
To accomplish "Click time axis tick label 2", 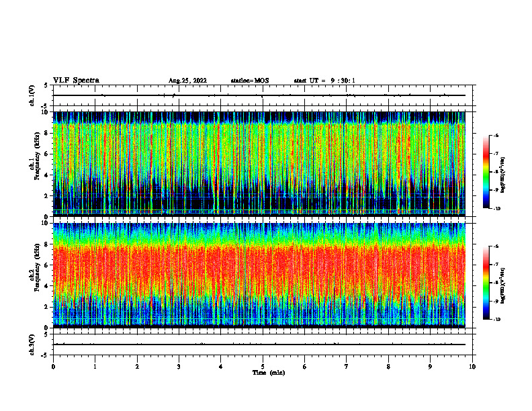I will tap(137, 367).
